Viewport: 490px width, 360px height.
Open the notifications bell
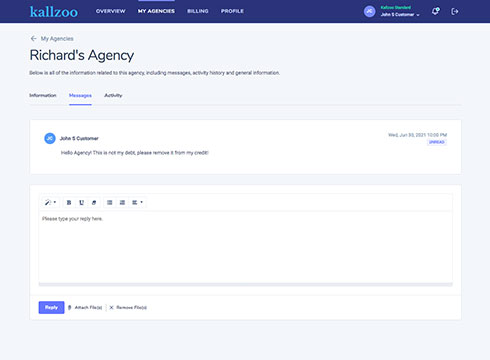tap(435, 11)
